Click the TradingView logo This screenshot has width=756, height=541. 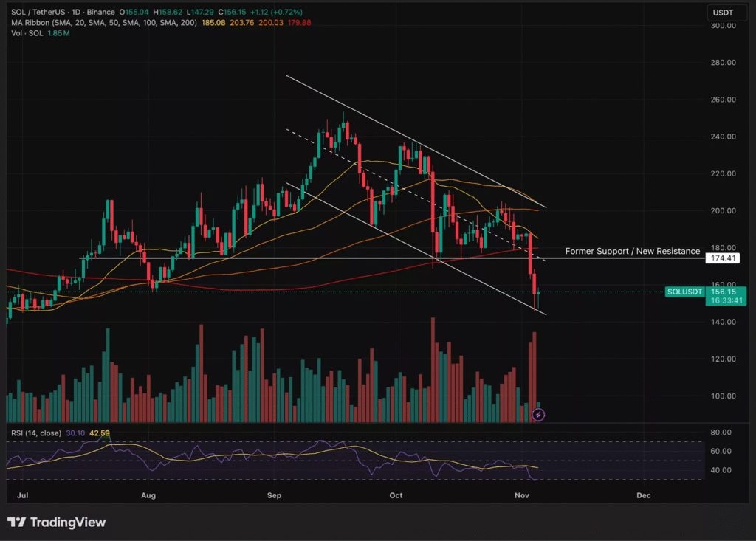tap(57, 522)
